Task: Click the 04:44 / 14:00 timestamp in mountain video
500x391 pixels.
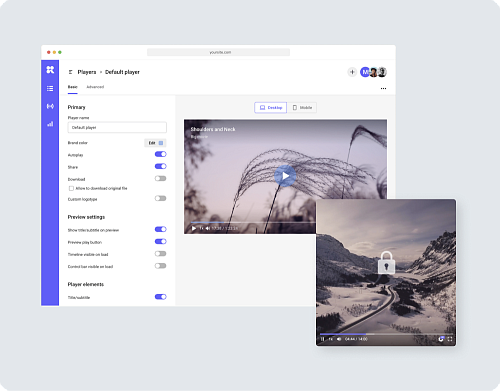Action: click(x=356, y=339)
